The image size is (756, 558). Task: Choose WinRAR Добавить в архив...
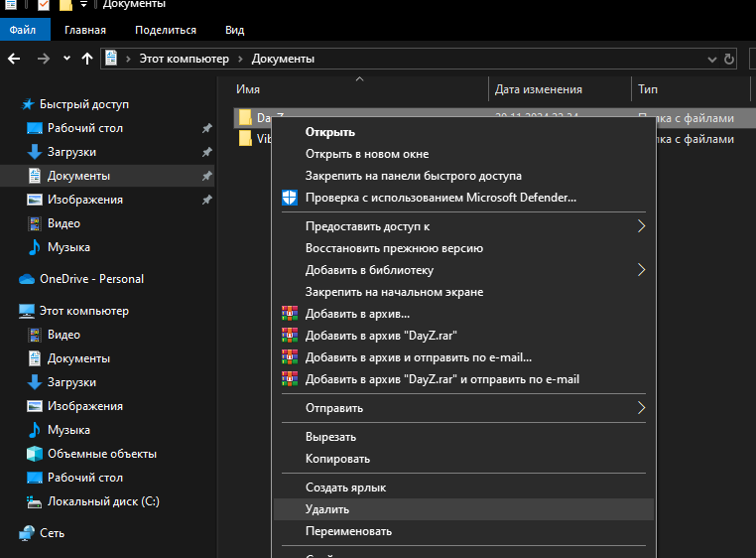pyautogui.click(x=357, y=314)
